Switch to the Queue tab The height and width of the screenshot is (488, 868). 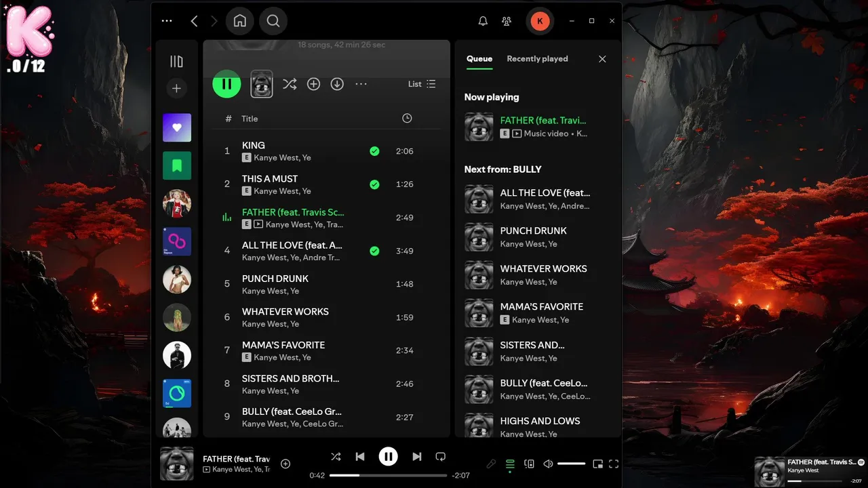coord(479,59)
